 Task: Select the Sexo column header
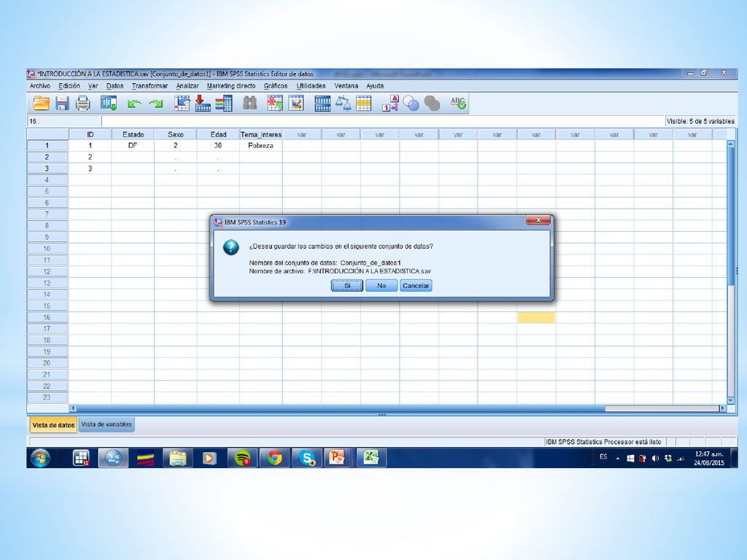coord(175,134)
